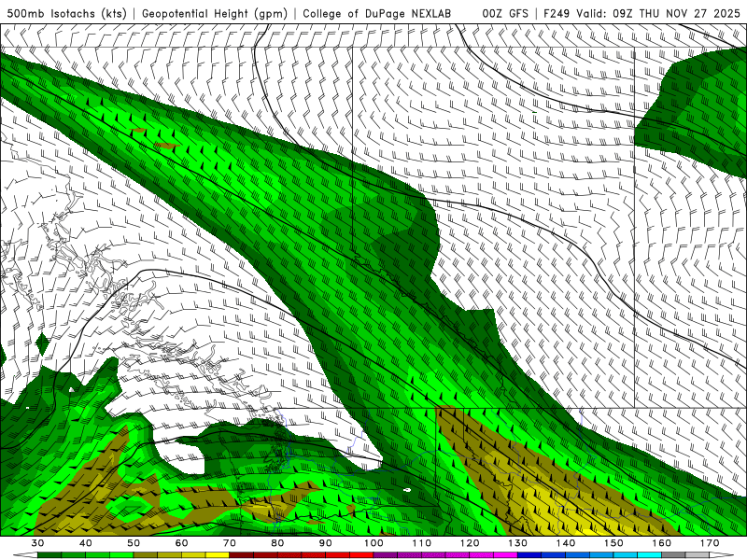Click the 120 value on the color scale
This screenshot has width=747, height=560.
tap(470, 543)
